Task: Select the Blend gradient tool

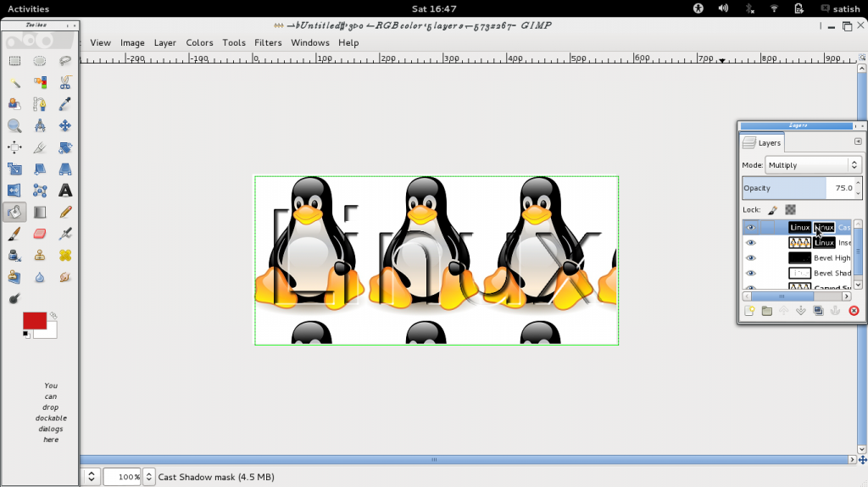Action: tap(39, 212)
